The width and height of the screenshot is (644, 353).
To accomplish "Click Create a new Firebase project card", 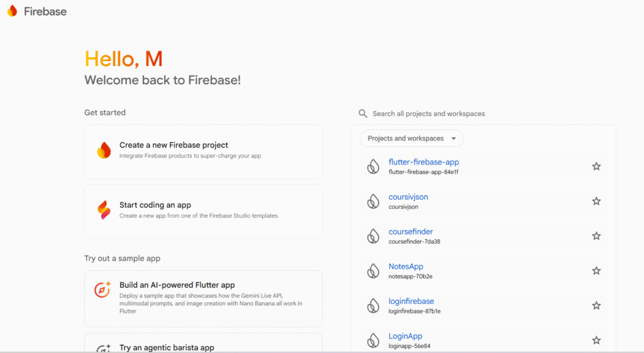I will pos(203,151).
